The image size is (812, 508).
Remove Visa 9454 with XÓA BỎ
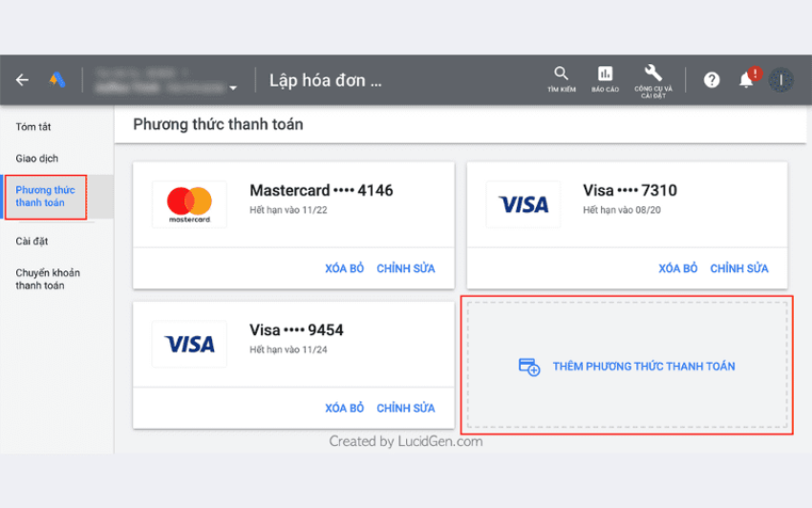(344, 408)
